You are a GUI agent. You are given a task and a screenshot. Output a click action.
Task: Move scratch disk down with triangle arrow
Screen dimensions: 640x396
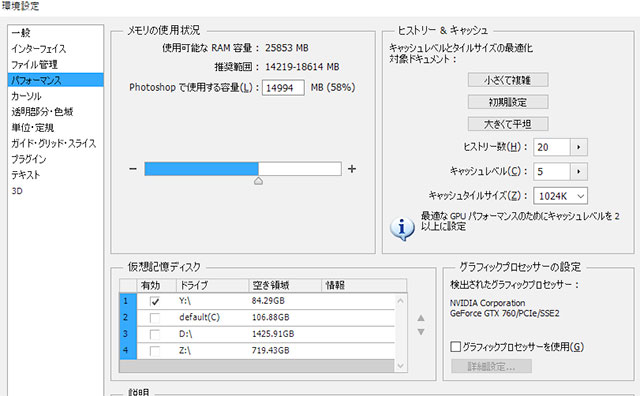(x=421, y=332)
